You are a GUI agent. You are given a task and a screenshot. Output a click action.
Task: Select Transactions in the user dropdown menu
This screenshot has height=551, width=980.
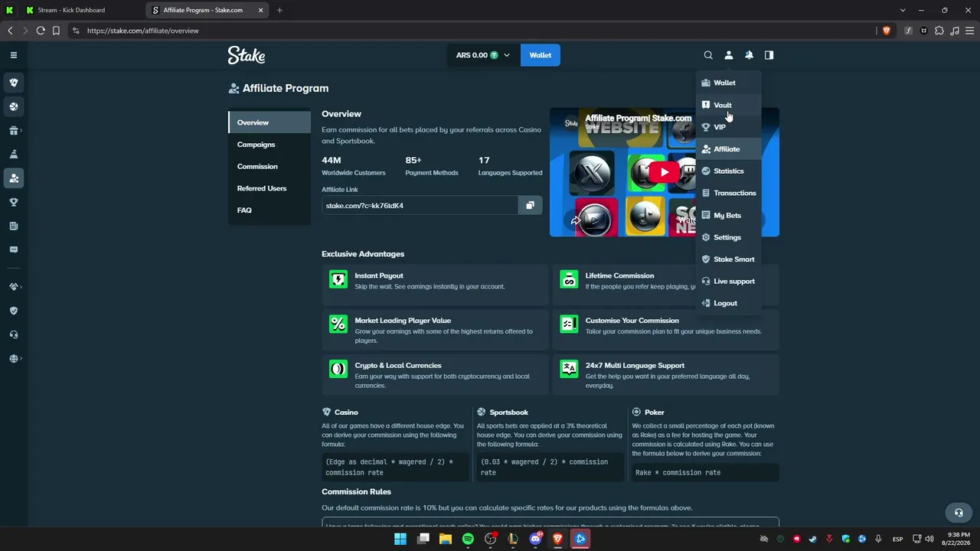(729, 193)
